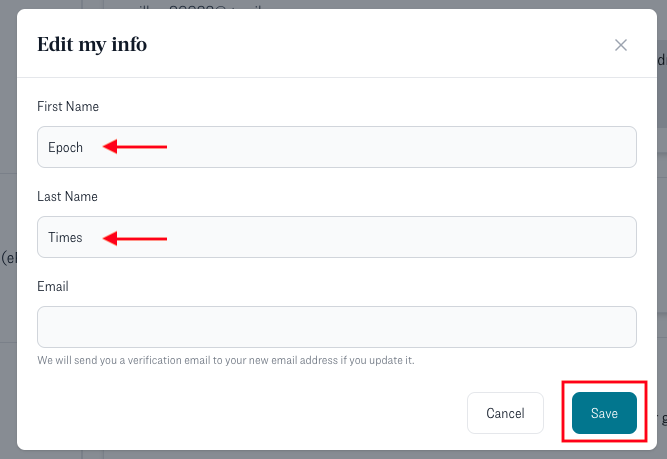
Task: Click the empty footer area left of Cancel
Action: [x=250, y=413]
